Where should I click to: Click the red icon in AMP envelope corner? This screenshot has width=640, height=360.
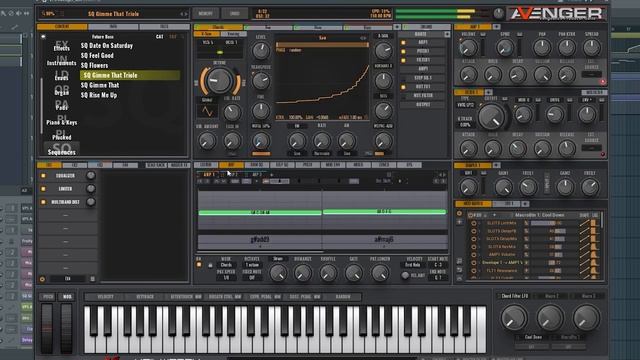(x=602, y=82)
